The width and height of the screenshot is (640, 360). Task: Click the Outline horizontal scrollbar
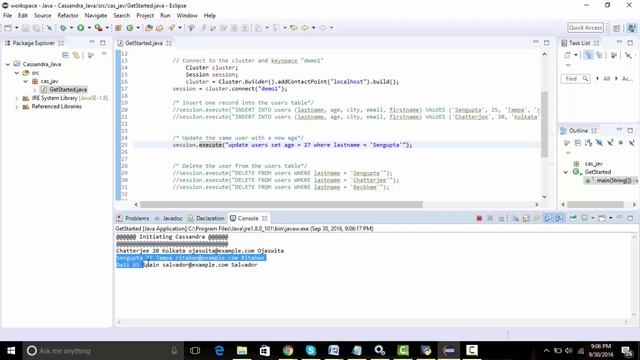595,204
